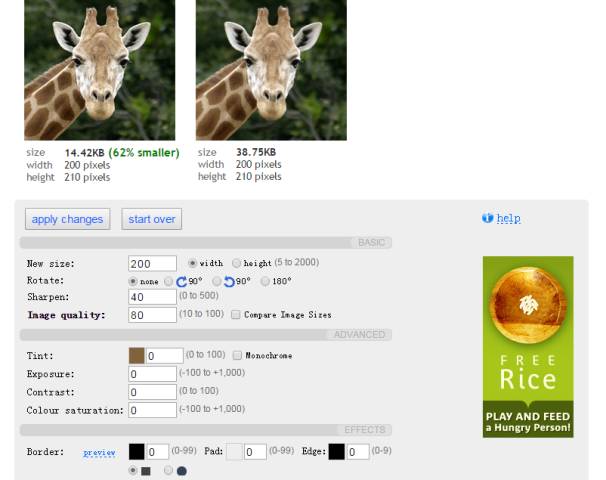Select the 180° rotation option

coord(265,282)
